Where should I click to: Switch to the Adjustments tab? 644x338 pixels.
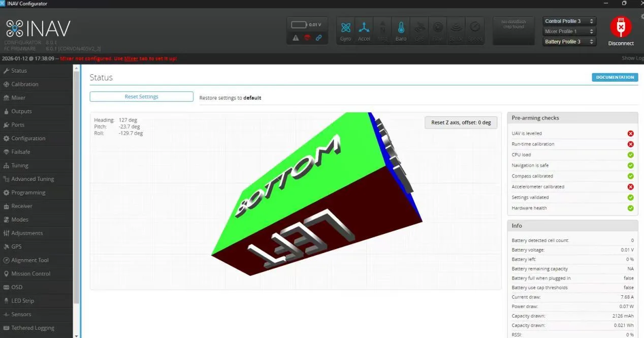pyautogui.click(x=37, y=233)
